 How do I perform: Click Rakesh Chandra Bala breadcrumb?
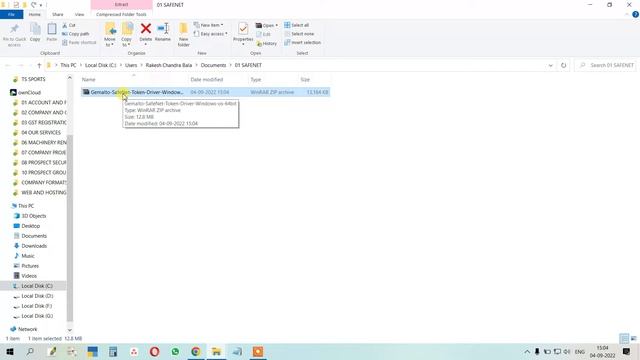point(169,65)
